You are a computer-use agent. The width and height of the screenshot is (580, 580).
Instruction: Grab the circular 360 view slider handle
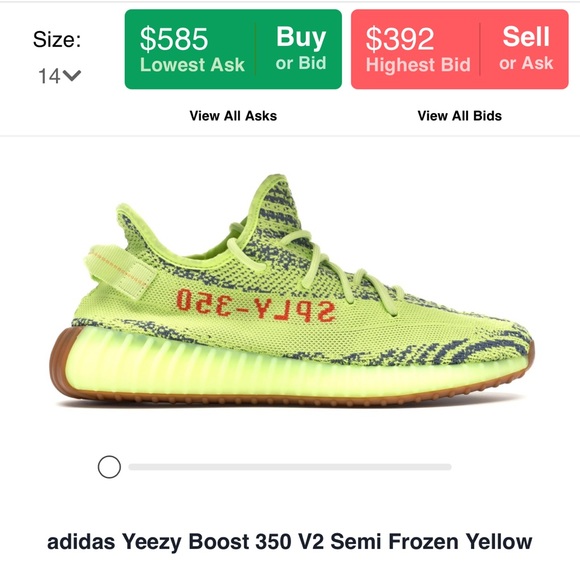(109, 467)
